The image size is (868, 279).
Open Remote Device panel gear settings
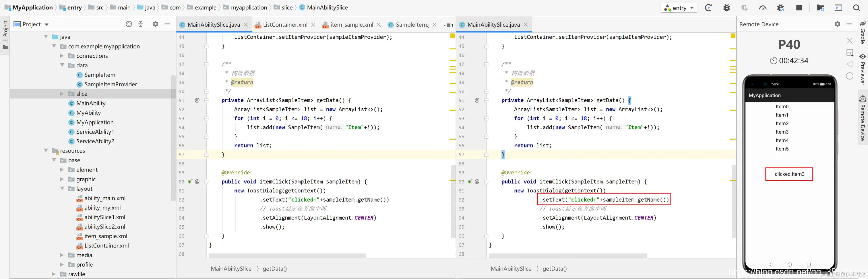pos(837,24)
